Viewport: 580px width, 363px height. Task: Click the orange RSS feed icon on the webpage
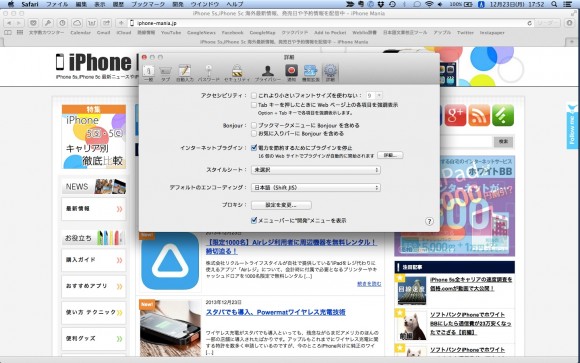pyautogui.click(x=479, y=115)
